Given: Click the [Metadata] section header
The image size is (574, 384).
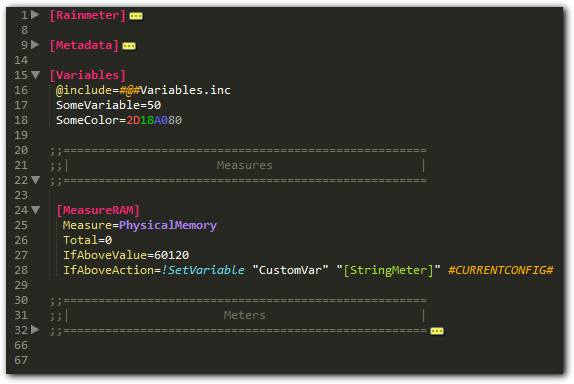Looking at the screenshot, I should [x=84, y=45].
